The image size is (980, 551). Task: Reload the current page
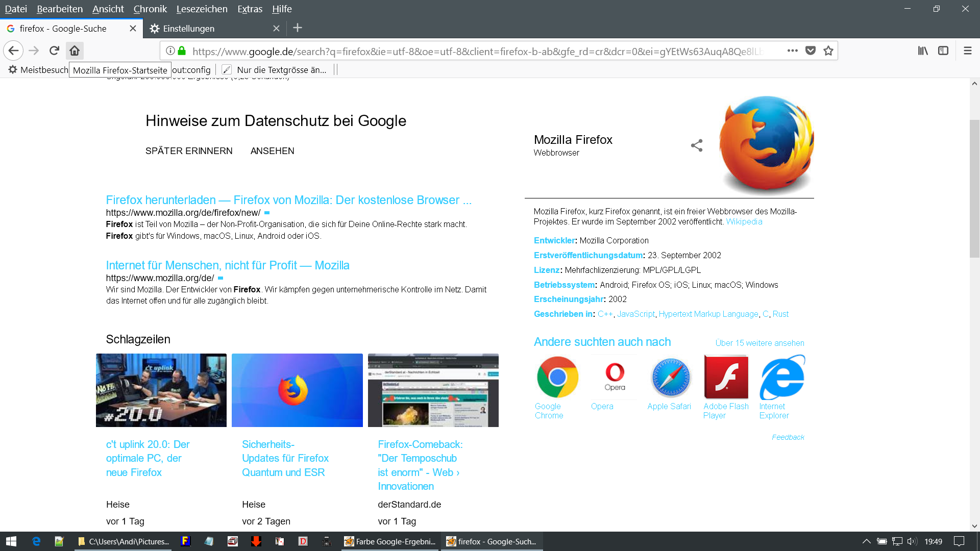(54, 51)
